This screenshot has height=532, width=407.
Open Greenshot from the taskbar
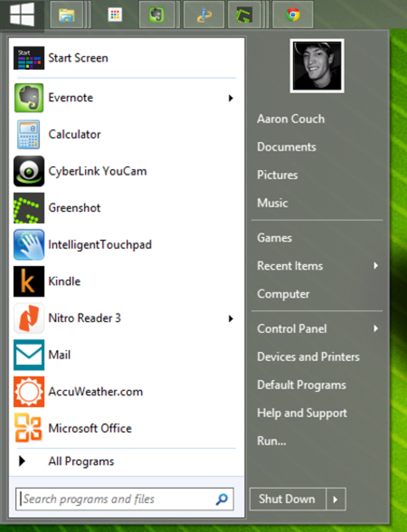pyautogui.click(x=244, y=15)
